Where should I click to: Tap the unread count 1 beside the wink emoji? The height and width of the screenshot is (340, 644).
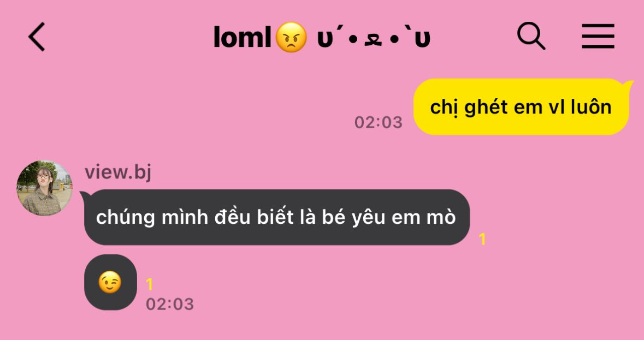coord(150,284)
